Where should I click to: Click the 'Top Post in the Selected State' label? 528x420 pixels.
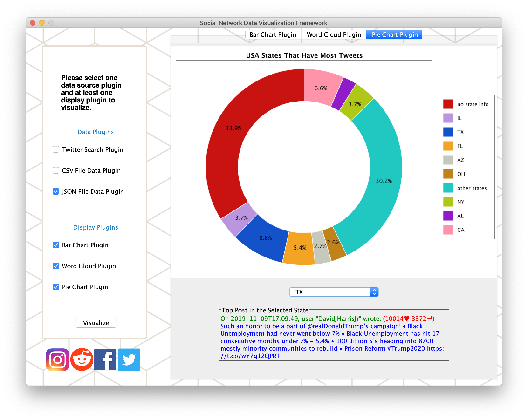pos(265,310)
